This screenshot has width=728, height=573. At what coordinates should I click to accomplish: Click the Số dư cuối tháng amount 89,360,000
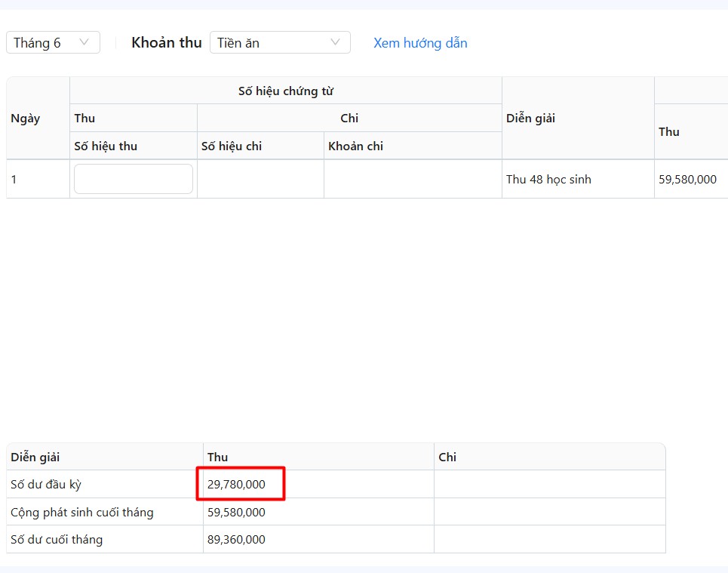pos(237,540)
